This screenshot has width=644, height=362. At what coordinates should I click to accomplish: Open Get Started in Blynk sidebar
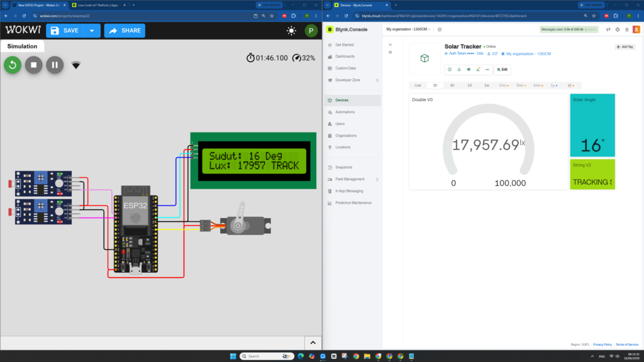pos(353,45)
